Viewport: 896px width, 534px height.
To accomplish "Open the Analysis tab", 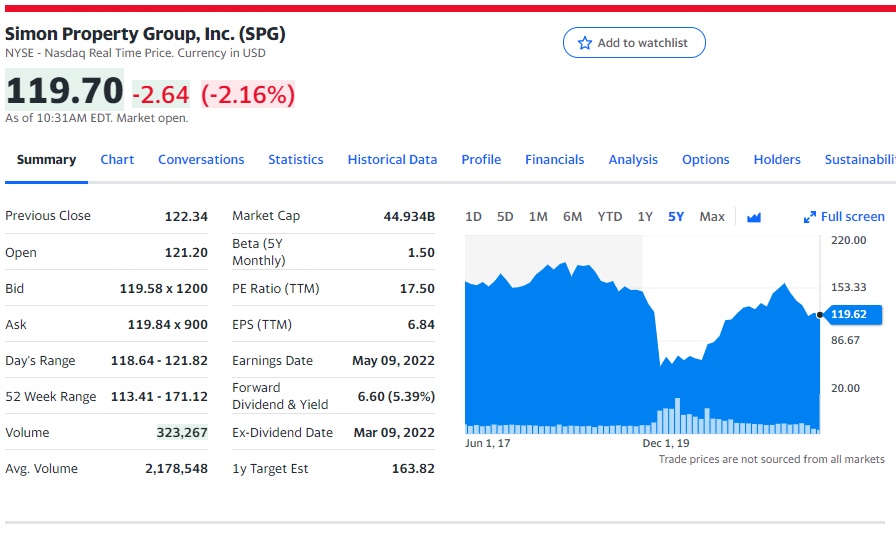I will point(633,160).
